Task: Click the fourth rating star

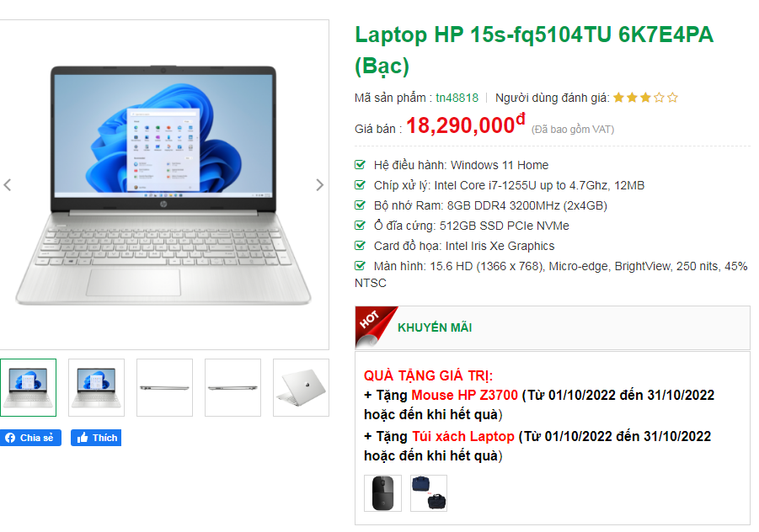Action: click(659, 98)
